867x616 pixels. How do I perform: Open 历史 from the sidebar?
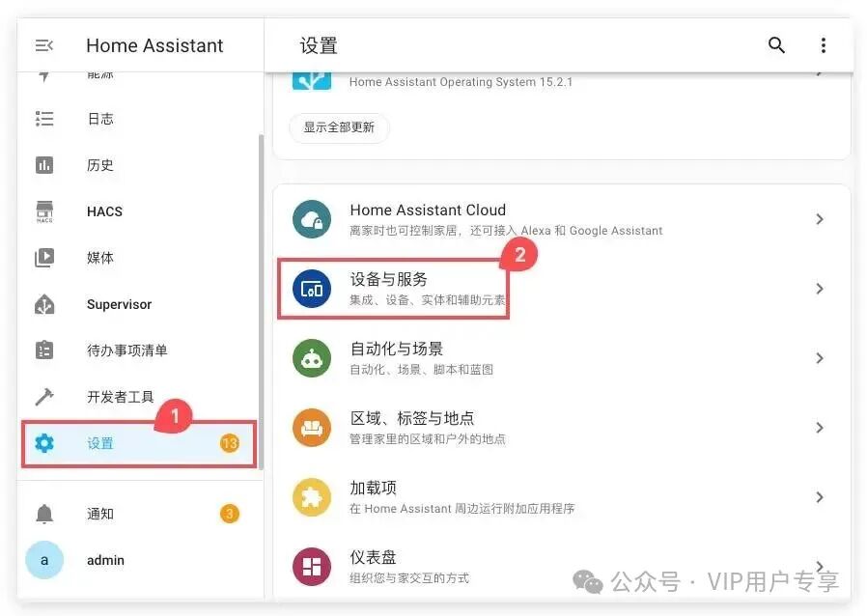pos(138,165)
